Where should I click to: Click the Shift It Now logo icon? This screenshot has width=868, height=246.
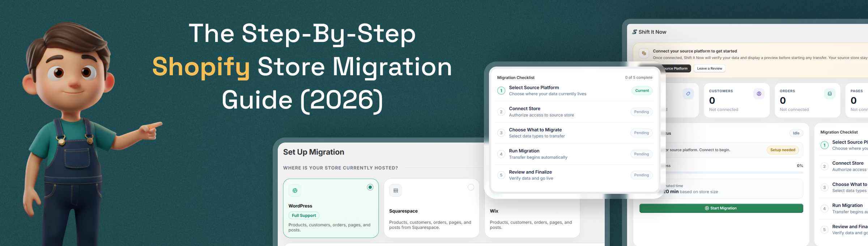pos(634,32)
